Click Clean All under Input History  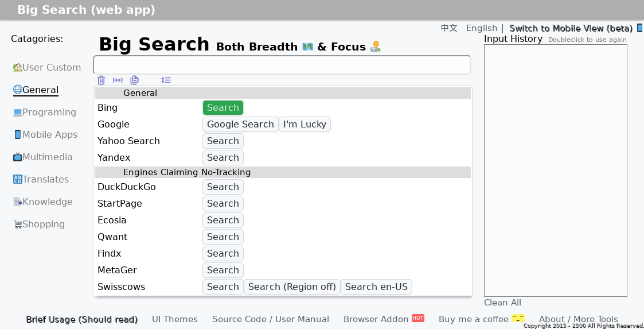point(502,303)
